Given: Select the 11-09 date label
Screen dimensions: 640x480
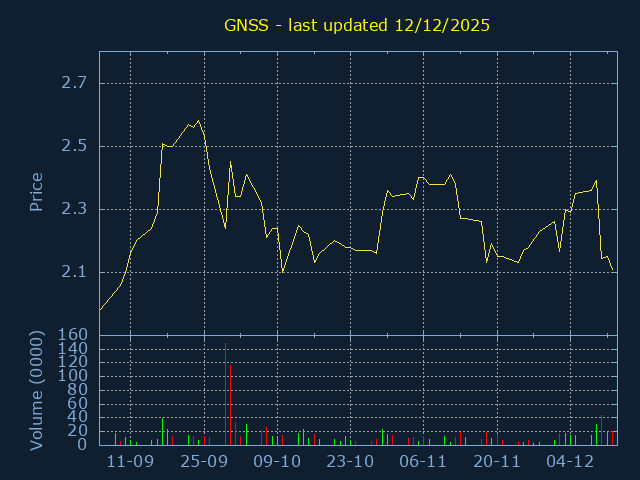Looking at the screenshot, I should 130,462.
